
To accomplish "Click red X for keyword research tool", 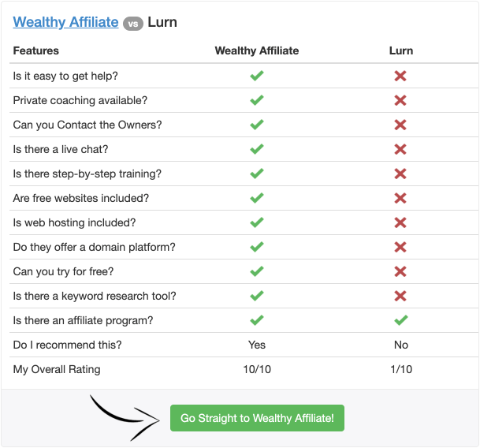I will 400,296.
